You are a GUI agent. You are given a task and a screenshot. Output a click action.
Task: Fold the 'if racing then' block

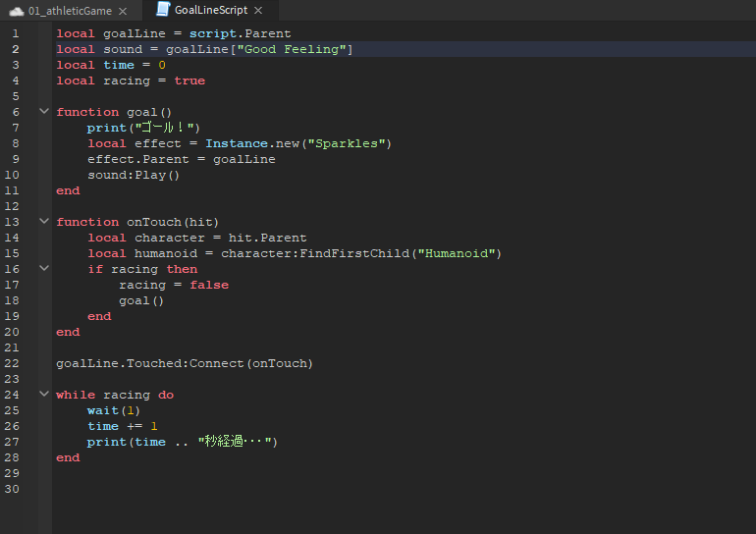[44, 269]
